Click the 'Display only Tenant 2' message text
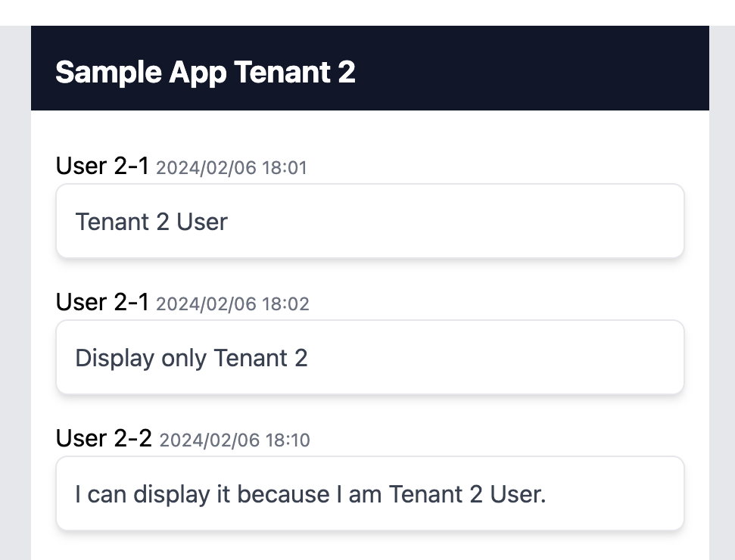The width and height of the screenshot is (735, 560). coord(192,358)
